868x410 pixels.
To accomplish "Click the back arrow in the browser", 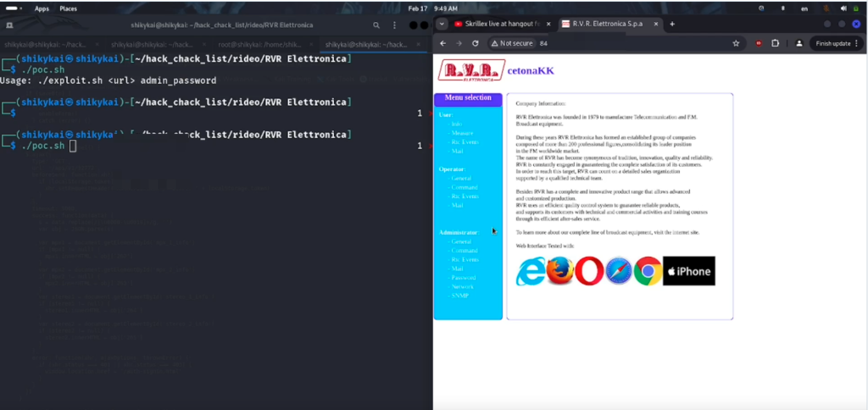I will pos(442,43).
